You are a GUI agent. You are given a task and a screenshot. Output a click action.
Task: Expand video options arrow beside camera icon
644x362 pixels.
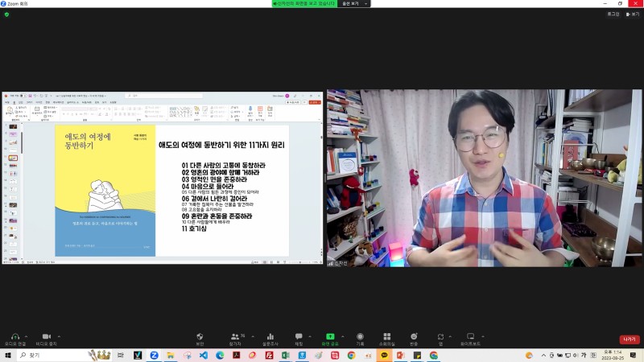[x=58, y=336]
